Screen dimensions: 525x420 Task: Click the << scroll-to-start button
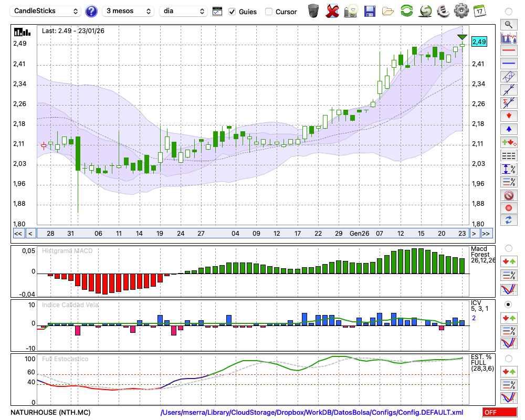click(x=18, y=234)
